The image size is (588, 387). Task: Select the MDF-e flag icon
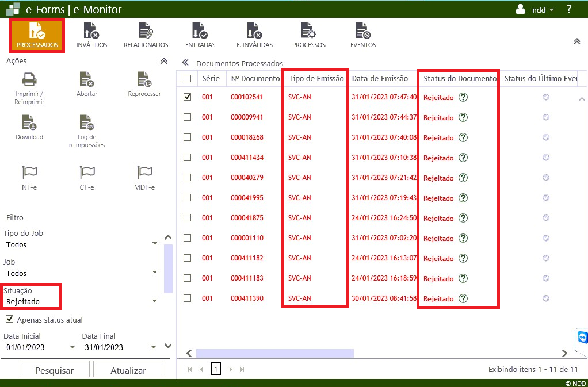pos(144,173)
